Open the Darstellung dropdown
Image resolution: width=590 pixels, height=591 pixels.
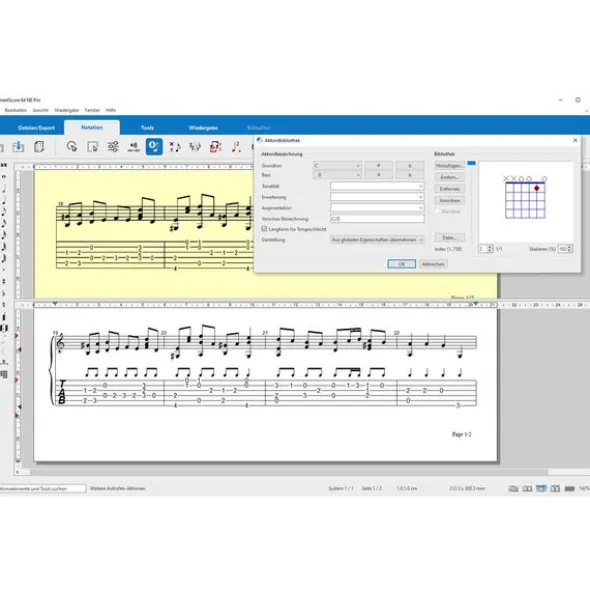click(377, 240)
